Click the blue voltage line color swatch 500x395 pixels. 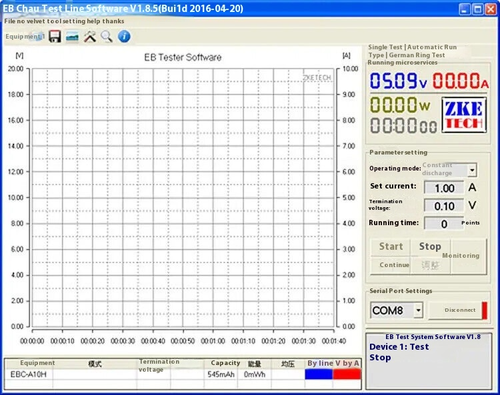(x=319, y=374)
